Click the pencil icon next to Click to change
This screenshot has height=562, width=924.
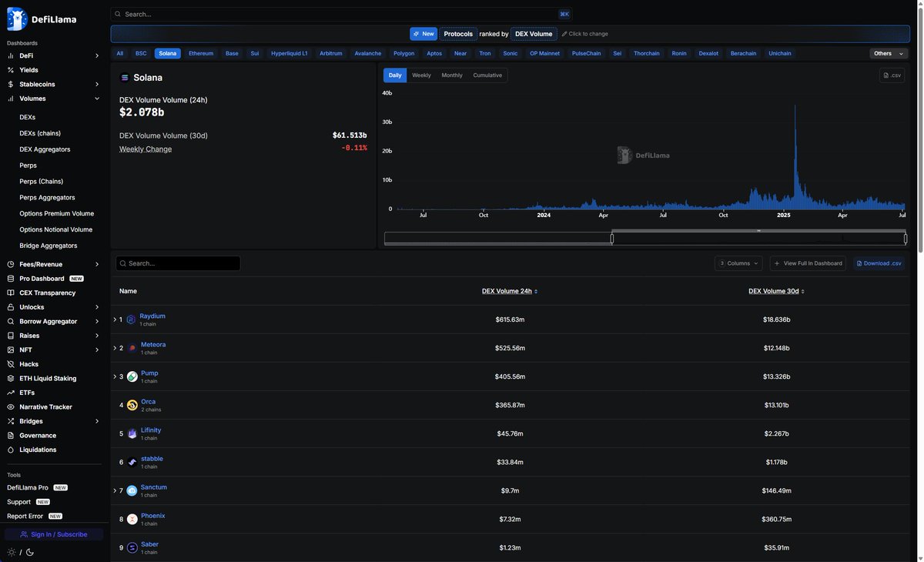coord(564,34)
